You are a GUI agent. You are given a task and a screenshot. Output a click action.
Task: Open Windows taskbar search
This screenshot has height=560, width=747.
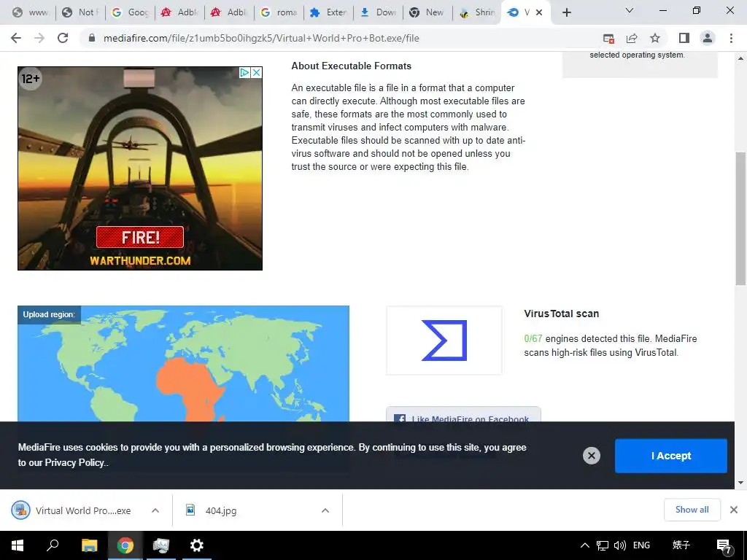click(53, 545)
